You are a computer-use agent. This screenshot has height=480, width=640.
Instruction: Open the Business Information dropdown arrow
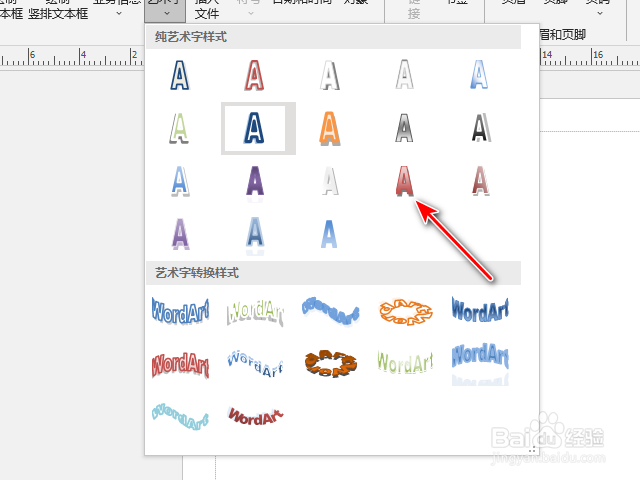(x=119, y=13)
